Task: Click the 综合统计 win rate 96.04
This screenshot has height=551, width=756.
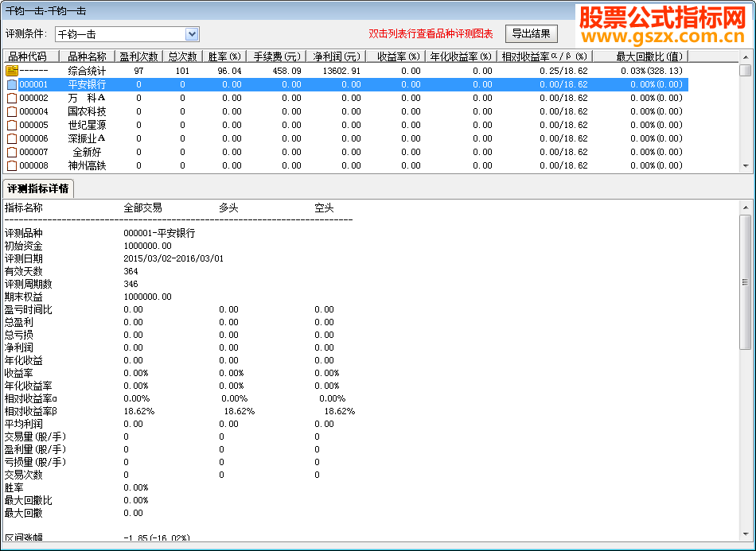Action: point(229,71)
